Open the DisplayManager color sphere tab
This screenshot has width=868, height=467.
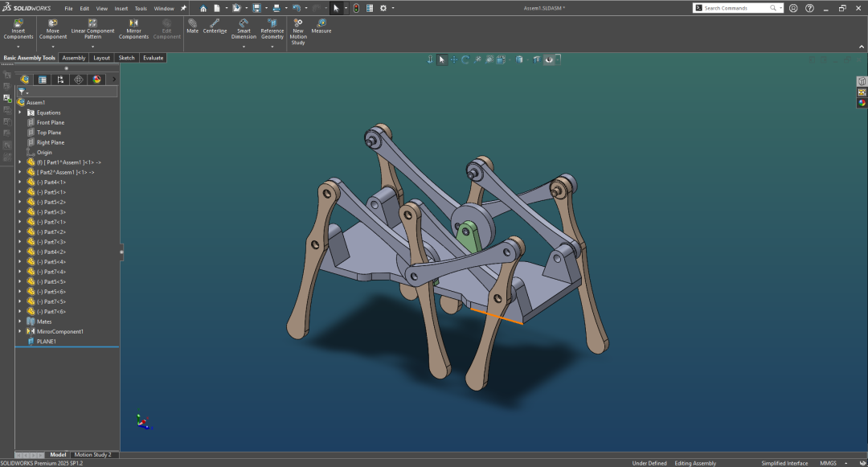pos(97,80)
